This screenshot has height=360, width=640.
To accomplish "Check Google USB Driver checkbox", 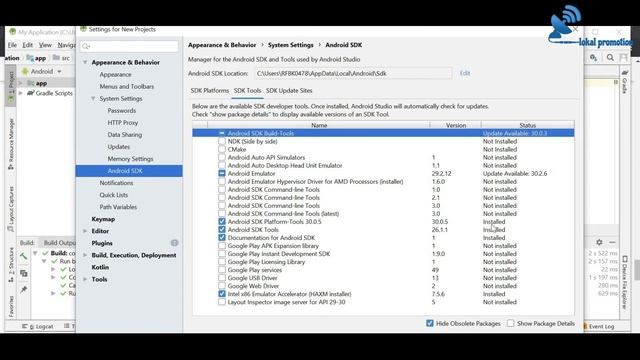I will coord(222,278).
